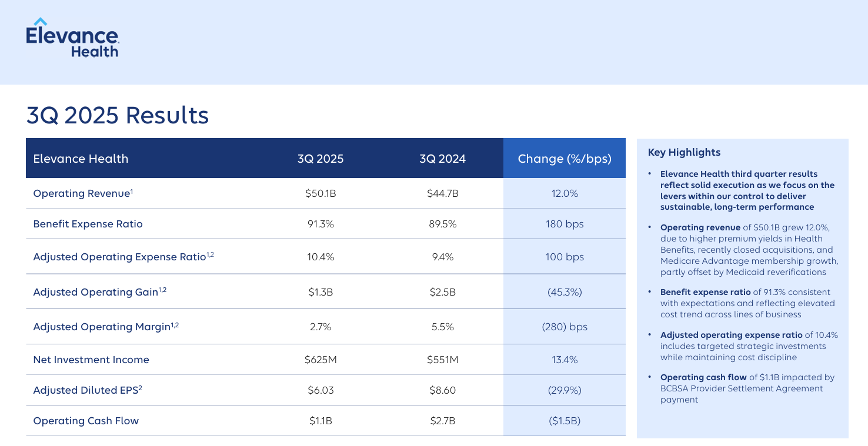This screenshot has width=868, height=446.
Task: Click the '100 bps' change value
Action: pos(565,257)
